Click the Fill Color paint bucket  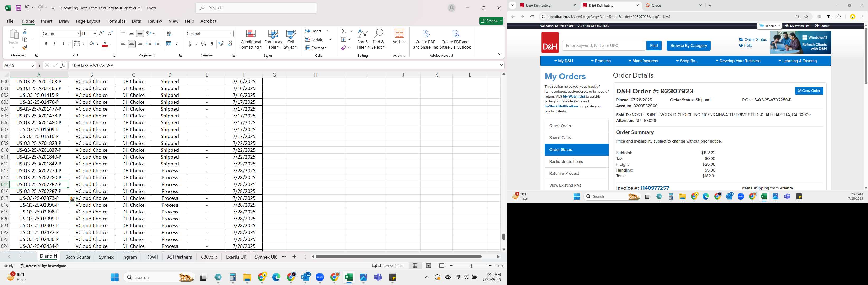tap(92, 44)
